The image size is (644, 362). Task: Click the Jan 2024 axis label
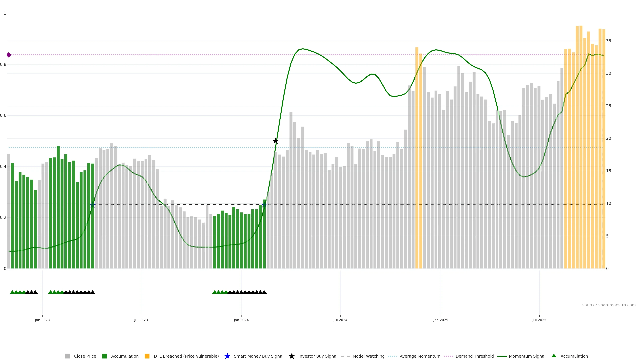241,320
